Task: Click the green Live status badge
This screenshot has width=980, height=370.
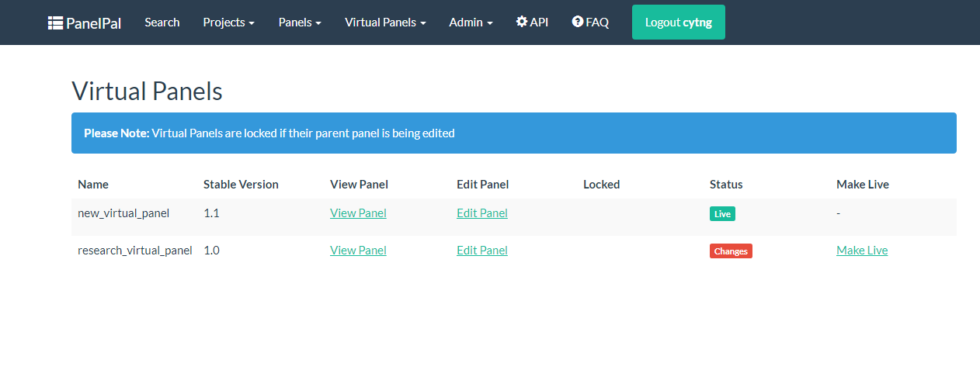Action: (x=722, y=214)
